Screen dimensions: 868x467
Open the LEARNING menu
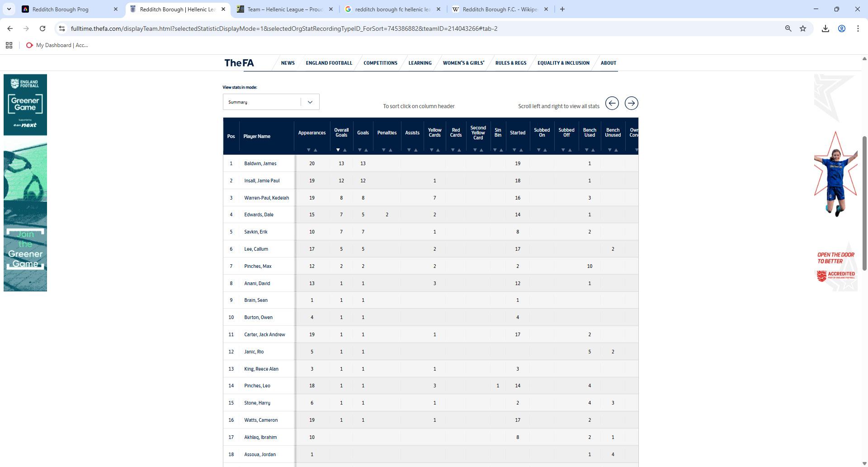coord(420,63)
